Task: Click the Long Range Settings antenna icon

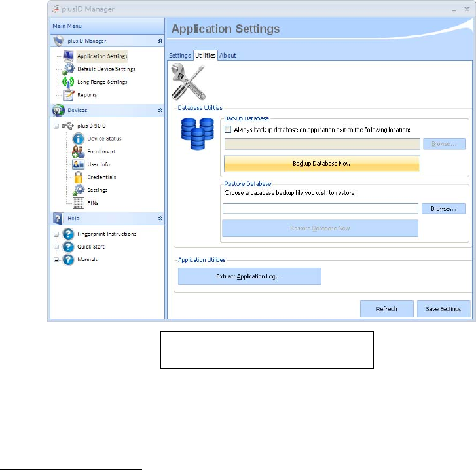Action: pos(68,82)
